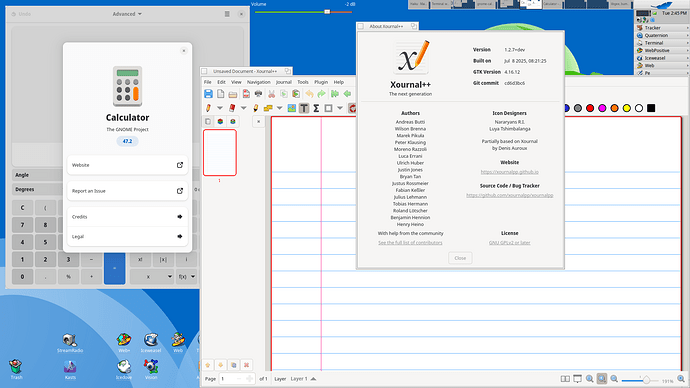Open the Layer 1 selector dropdown
Image resolution: width=690 pixels, height=388 pixels.
[x=303, y=379]
